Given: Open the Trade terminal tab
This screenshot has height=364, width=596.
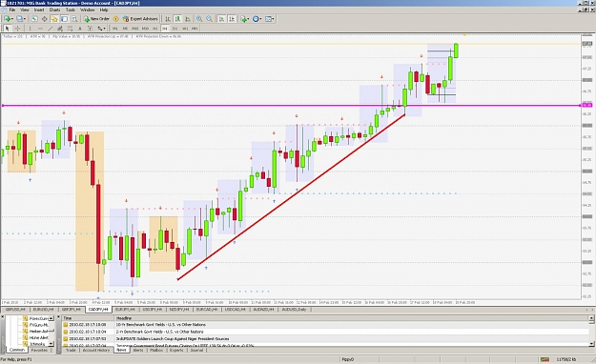Looking at the screenshot, I should [x=71, y=351].
